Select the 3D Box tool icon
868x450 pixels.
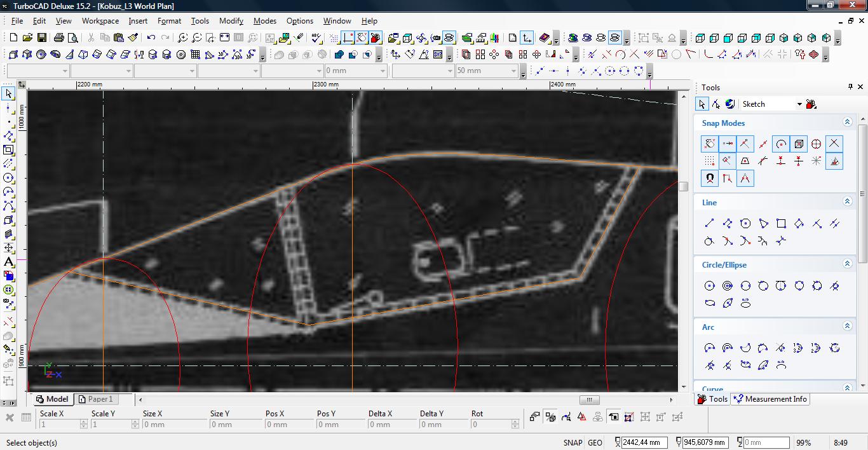tap(13, 55)
